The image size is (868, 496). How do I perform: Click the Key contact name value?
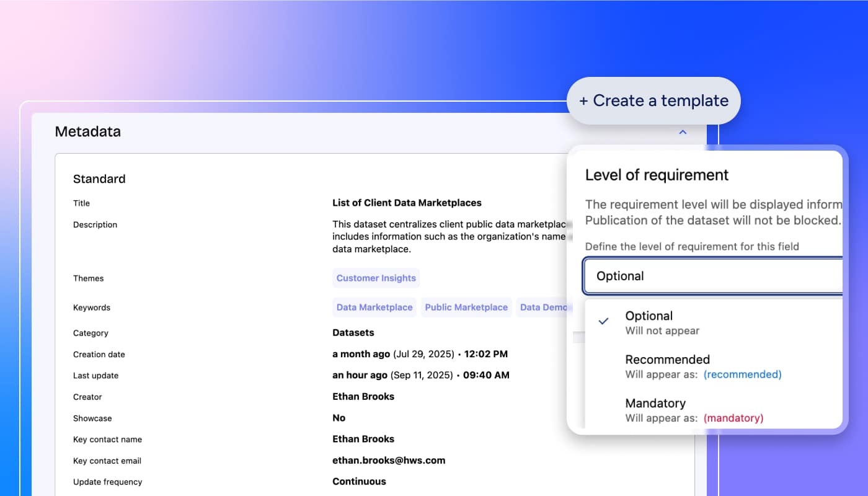point(363,439)
